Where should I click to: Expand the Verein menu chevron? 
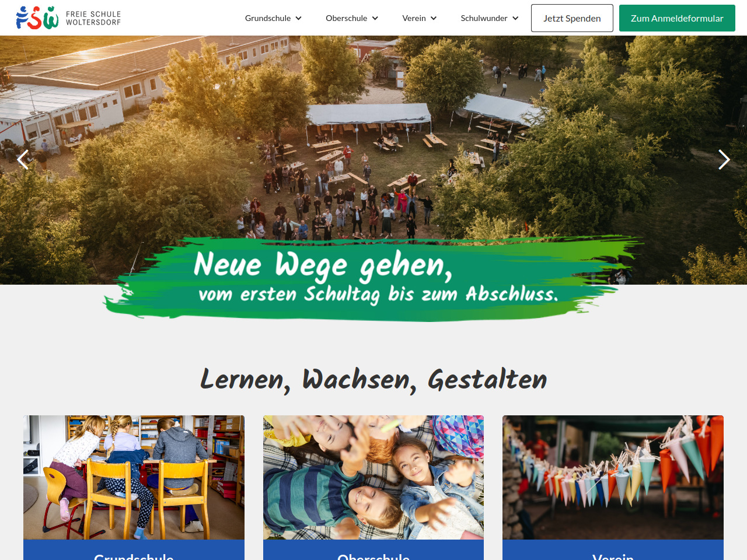[434, 18]
